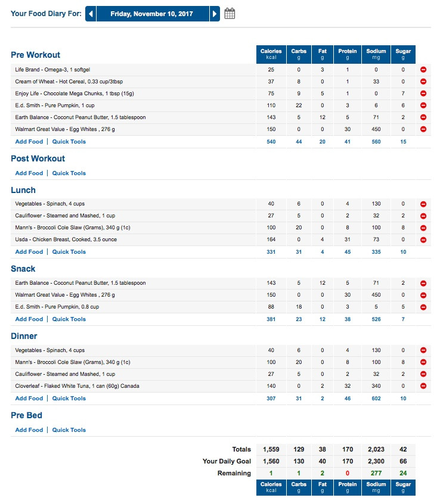
Task: Click the Friday, November 10, 2017 date button
Action: click(x=153, y=14)
